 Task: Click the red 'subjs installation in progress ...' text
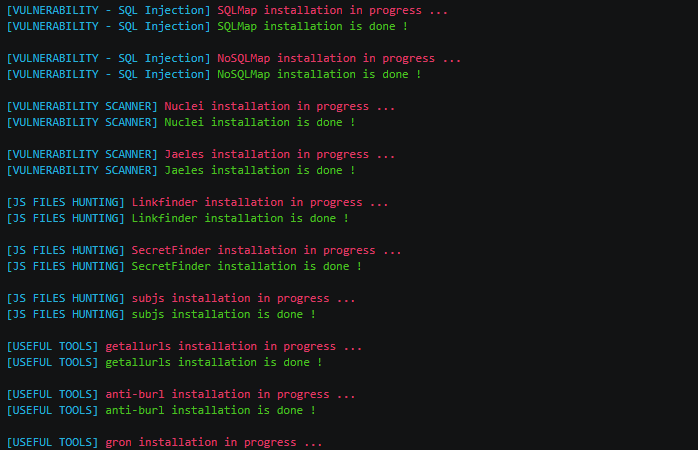coord(243,299)
